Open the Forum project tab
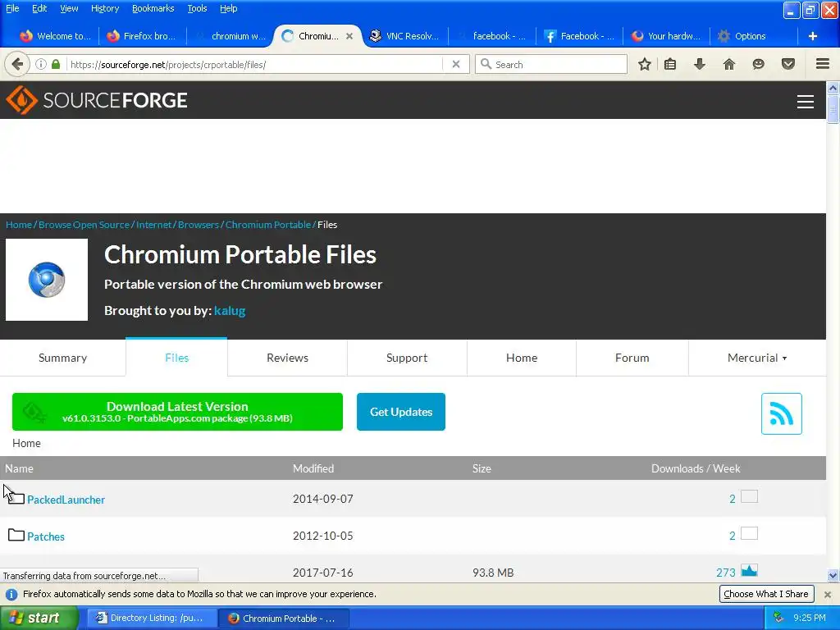Screen dimensions: 840x630 (632, 358)
